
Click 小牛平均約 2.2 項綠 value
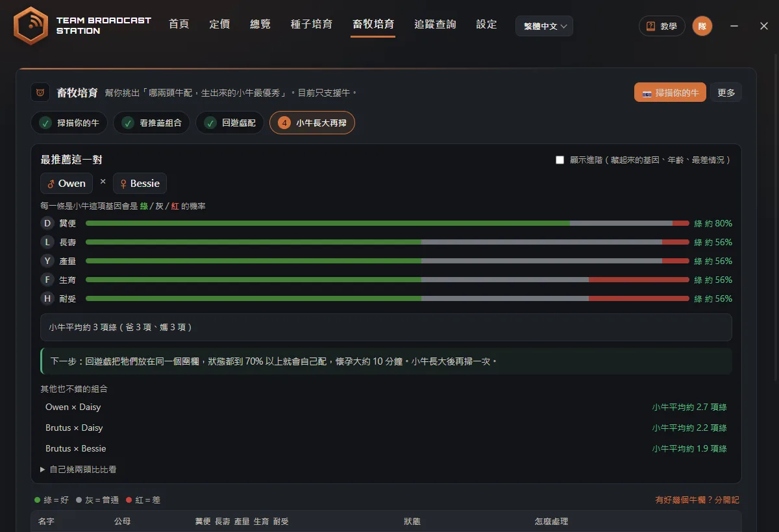click(x=689, y=428)
